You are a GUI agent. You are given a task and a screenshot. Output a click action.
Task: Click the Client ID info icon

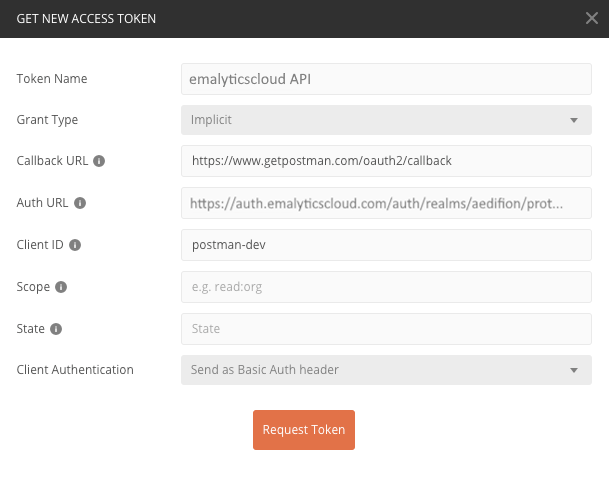point(75,245)
